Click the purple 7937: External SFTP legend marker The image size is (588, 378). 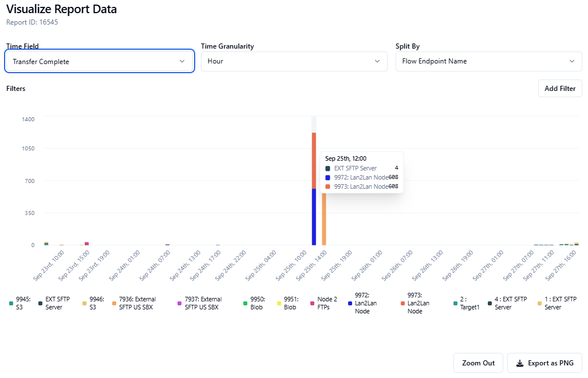180,303
